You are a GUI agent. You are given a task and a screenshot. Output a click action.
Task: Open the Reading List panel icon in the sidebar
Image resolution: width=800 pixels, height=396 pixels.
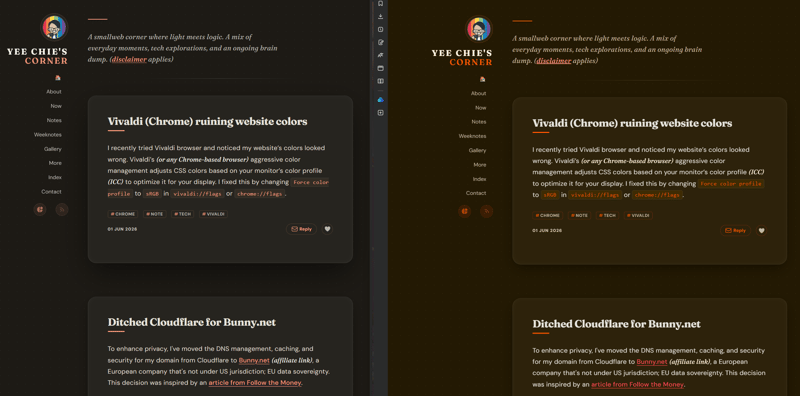[x=381, y=81]
